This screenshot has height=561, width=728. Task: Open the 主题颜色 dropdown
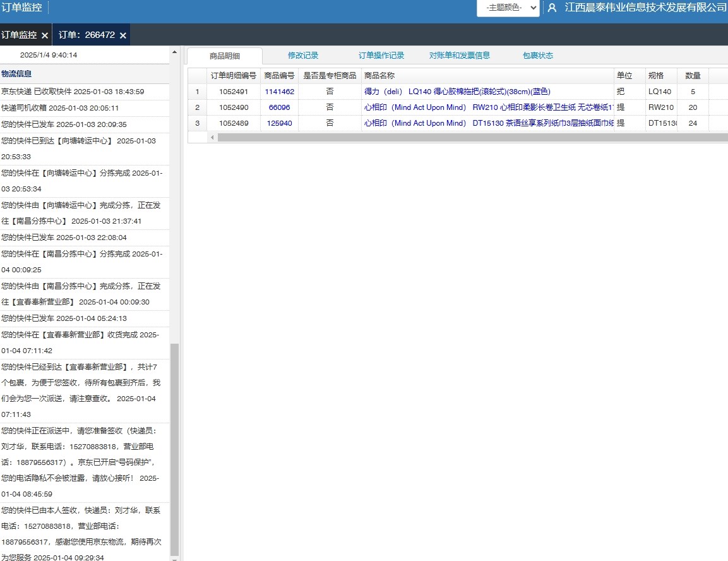click(508, 8)
